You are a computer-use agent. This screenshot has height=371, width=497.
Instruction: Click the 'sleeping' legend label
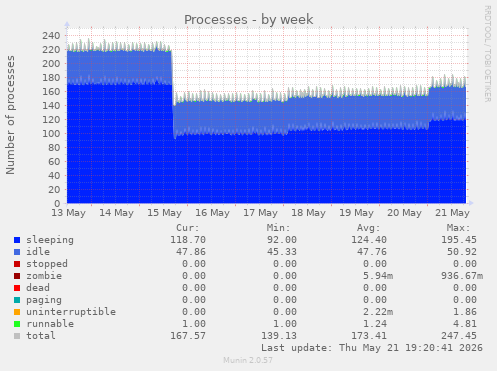(x=50, y=240)
